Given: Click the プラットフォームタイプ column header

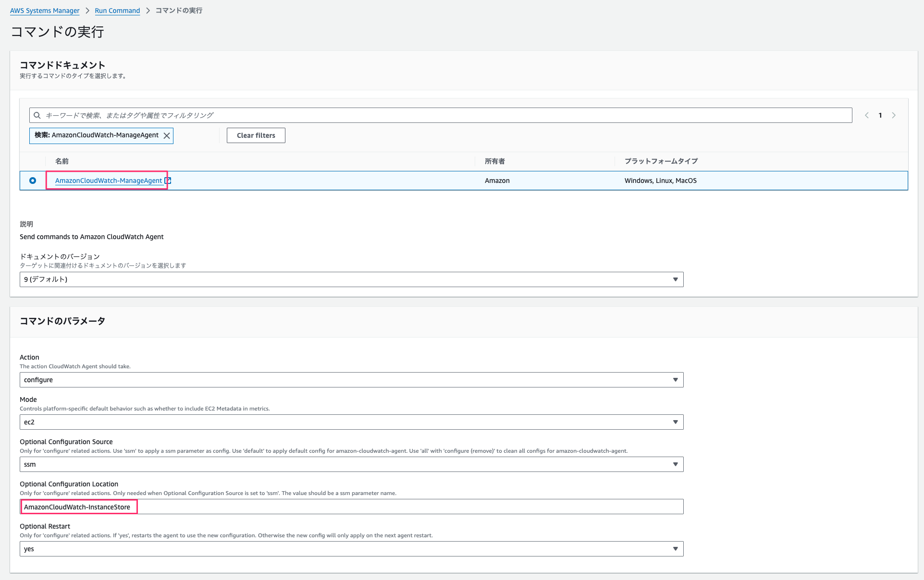Looking at the screenshot, I should [x=661, y=161].
